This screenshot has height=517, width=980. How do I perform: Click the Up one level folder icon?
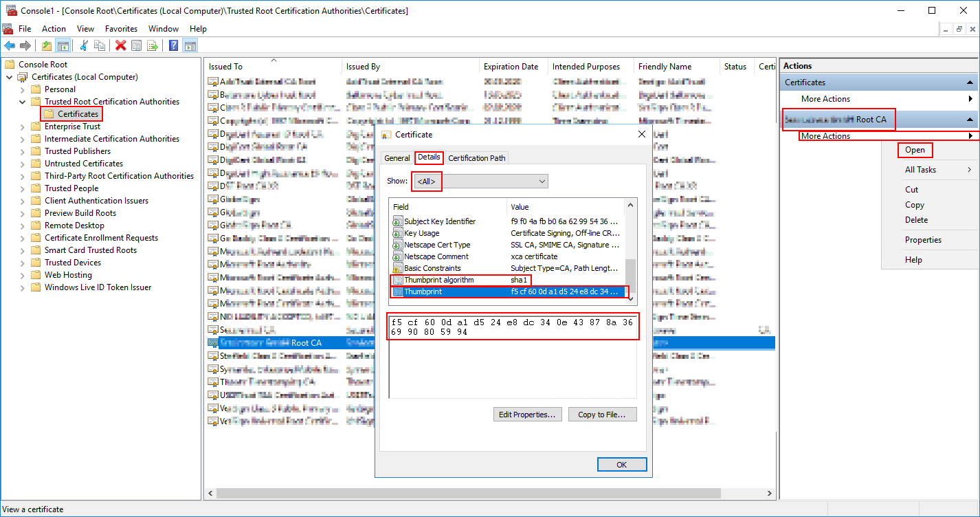(46, 45)
